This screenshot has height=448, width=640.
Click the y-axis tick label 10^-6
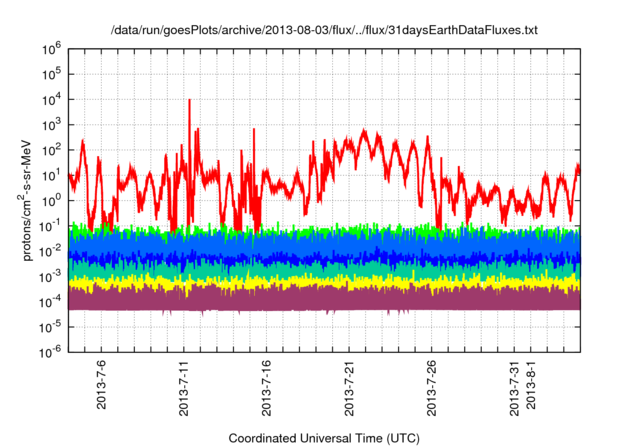pyautogui.click(x=51, y=353)
